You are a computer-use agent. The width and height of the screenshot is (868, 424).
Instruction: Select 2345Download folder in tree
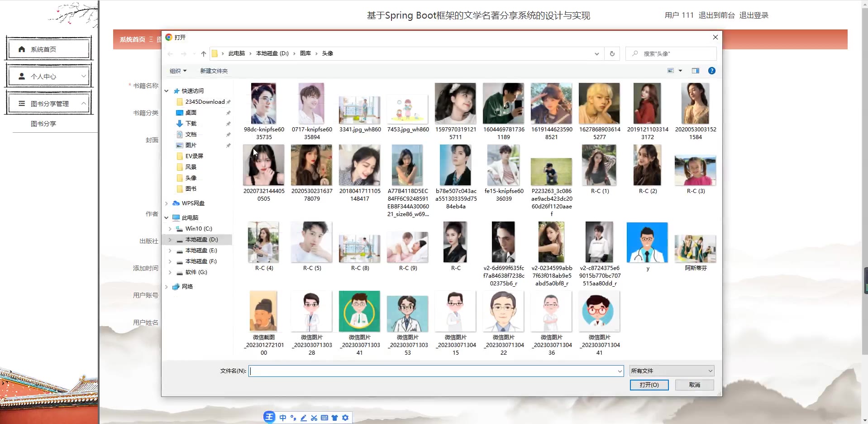coord(200,102)
